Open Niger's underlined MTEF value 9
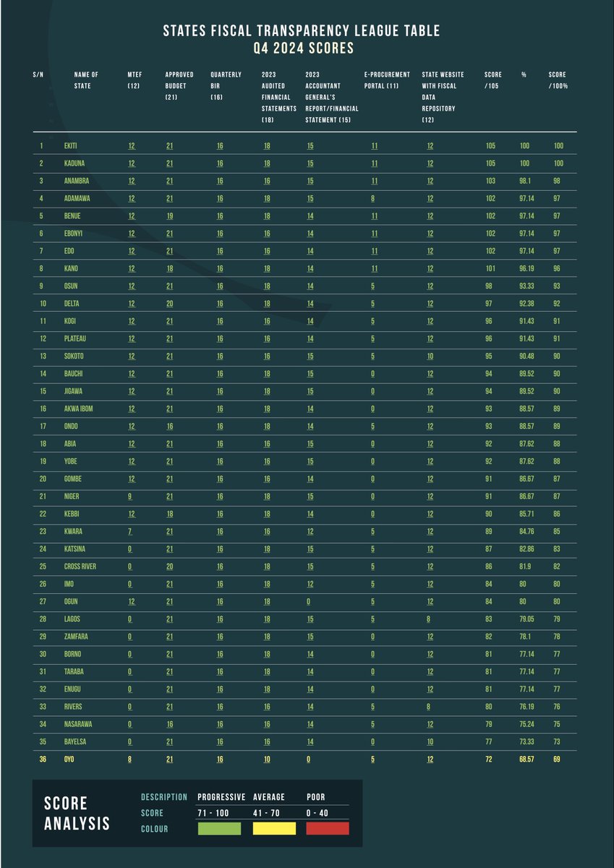Image resolution: width=614 pixels, height=868 pixels. tap(131, 496)
